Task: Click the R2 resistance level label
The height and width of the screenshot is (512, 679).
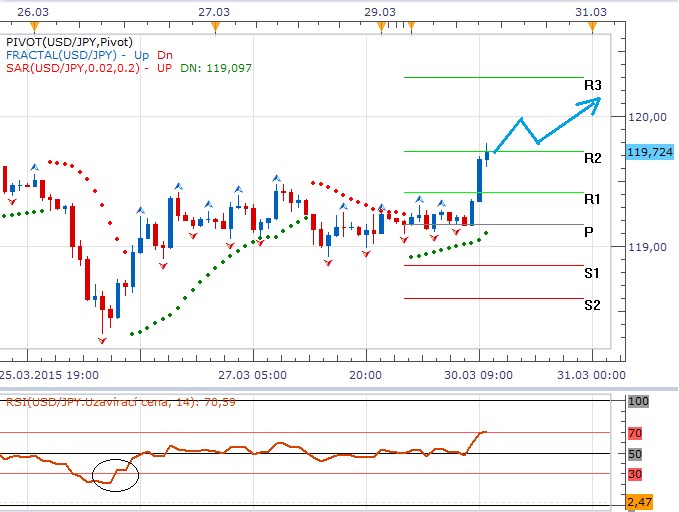Action: [592, 158]
